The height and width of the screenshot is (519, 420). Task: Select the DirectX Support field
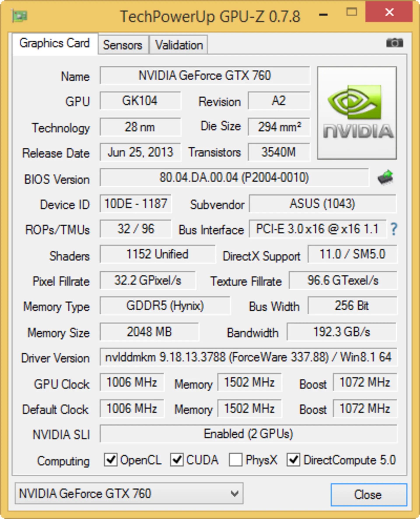352,254
